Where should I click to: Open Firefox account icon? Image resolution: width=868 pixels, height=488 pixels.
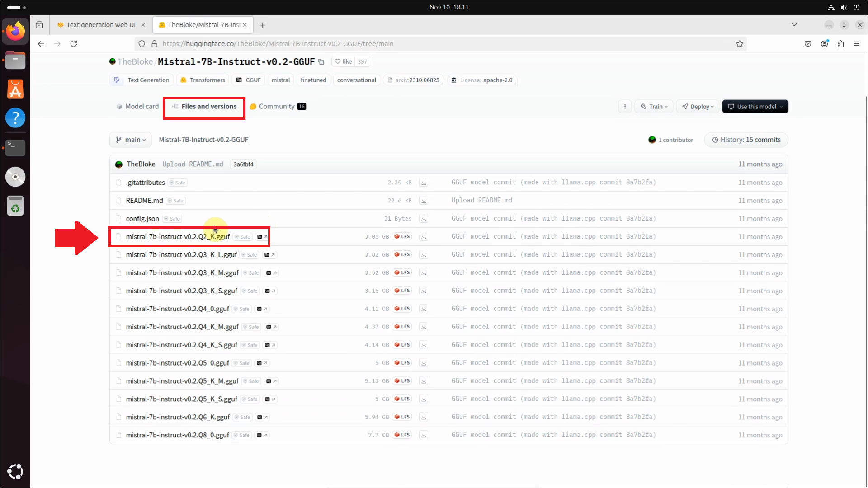click(x=825, y=44)
